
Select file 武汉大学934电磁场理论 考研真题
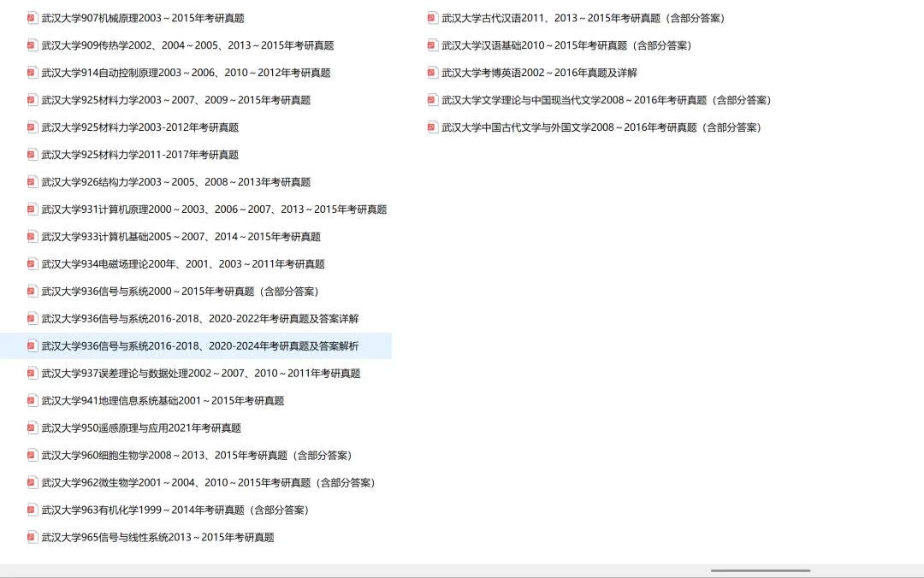[x=183, y=264]
